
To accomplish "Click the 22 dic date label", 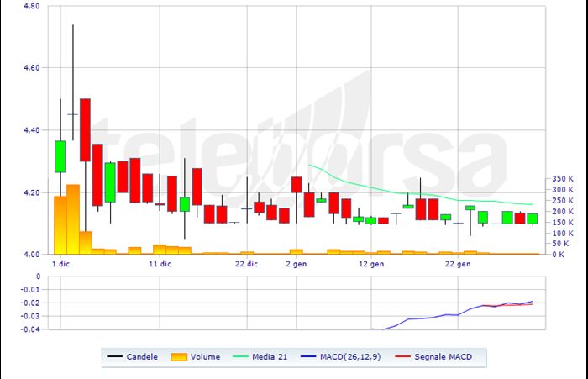I will [x=246, y=264].
